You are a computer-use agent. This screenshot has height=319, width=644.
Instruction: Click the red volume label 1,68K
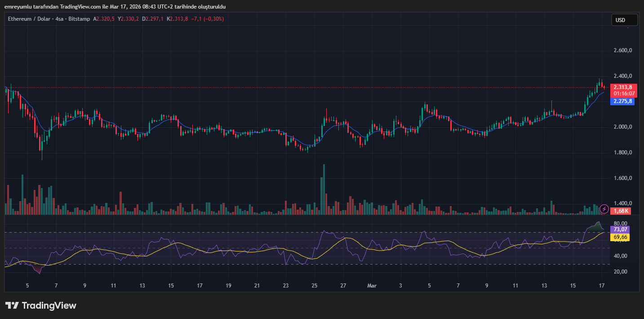click(x=621, y=211)
